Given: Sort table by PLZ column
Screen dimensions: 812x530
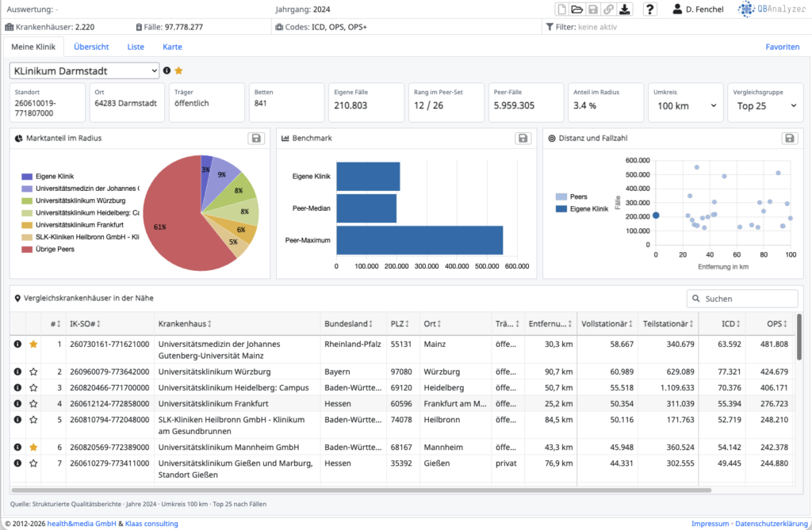Looking at the screenshot, I should (x=400, y=323).
